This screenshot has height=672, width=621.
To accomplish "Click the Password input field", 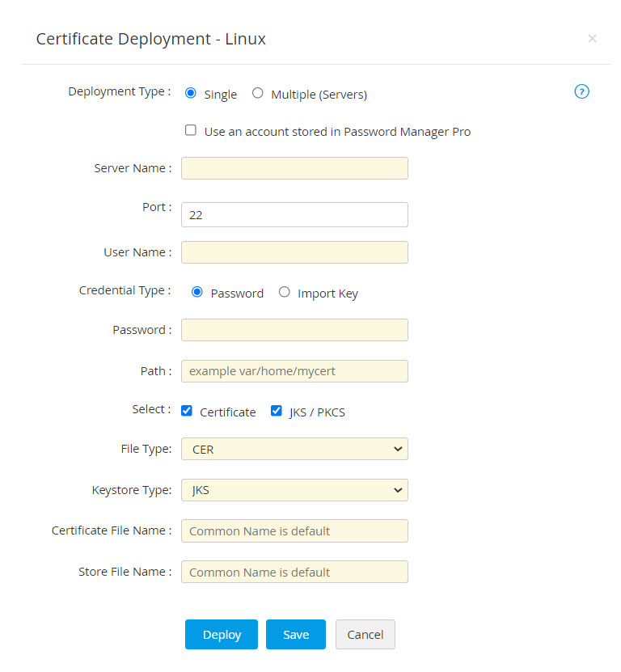I will coord(294,330).
